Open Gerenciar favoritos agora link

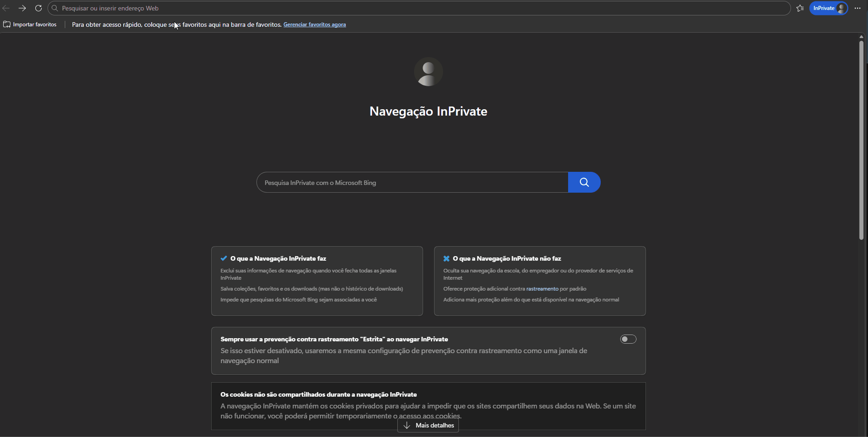coord(314,24)
